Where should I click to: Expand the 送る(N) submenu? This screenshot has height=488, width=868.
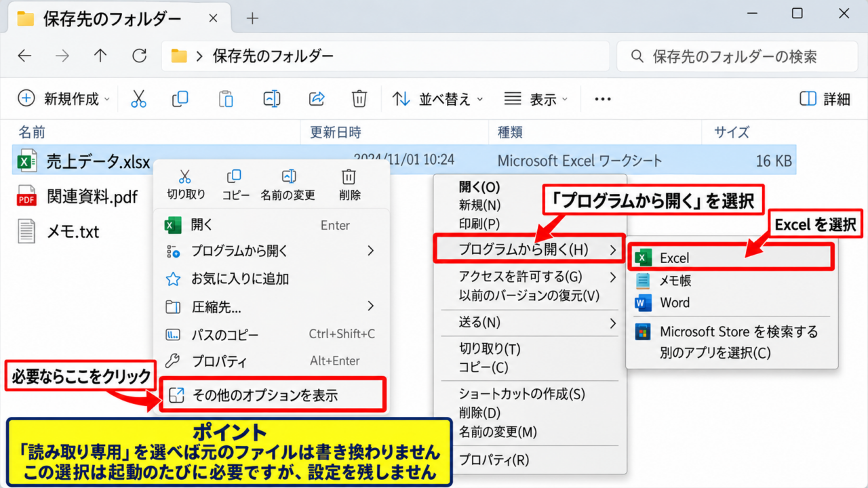click(x=530, y=323)
